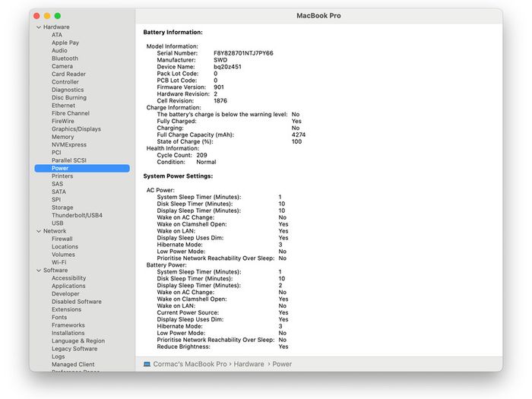Select SPI in the sidebar

[x=56, y=199]
